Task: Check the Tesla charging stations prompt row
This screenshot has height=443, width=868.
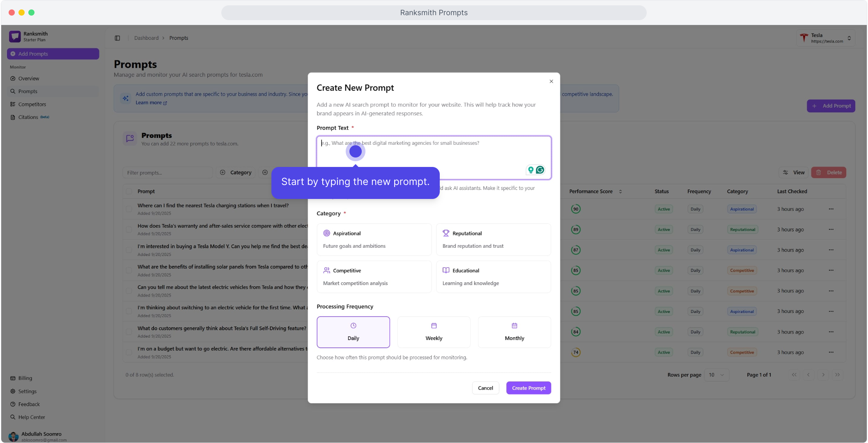Action: pos(129,209)
